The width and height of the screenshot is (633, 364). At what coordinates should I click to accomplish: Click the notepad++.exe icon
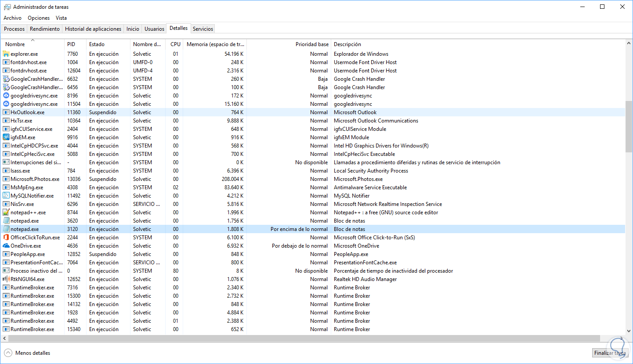tap(6, 213)
